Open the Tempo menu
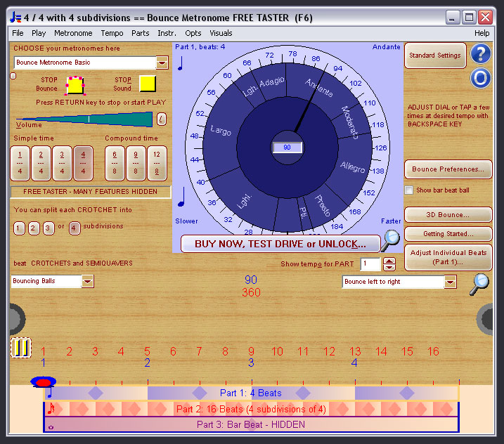504x444 pixels. (112, 33)
